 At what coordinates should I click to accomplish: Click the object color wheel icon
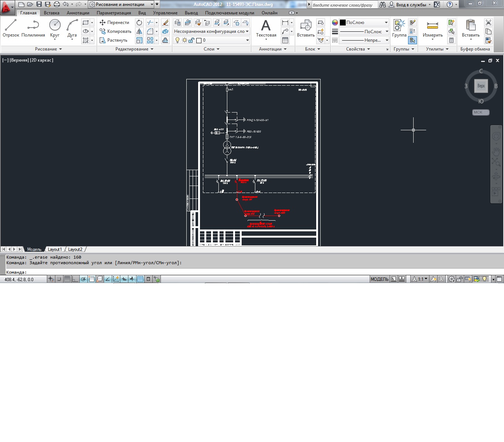tap(335, 23)
